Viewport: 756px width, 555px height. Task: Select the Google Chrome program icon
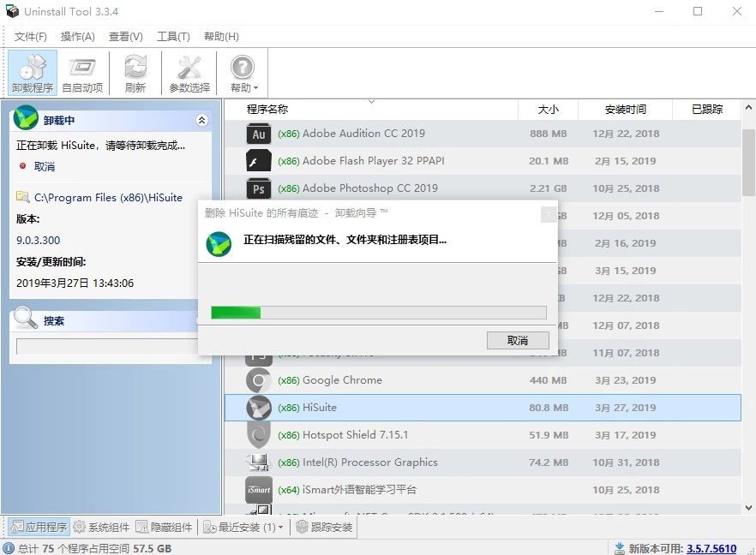pyautogui.click(x=259, y=379)
